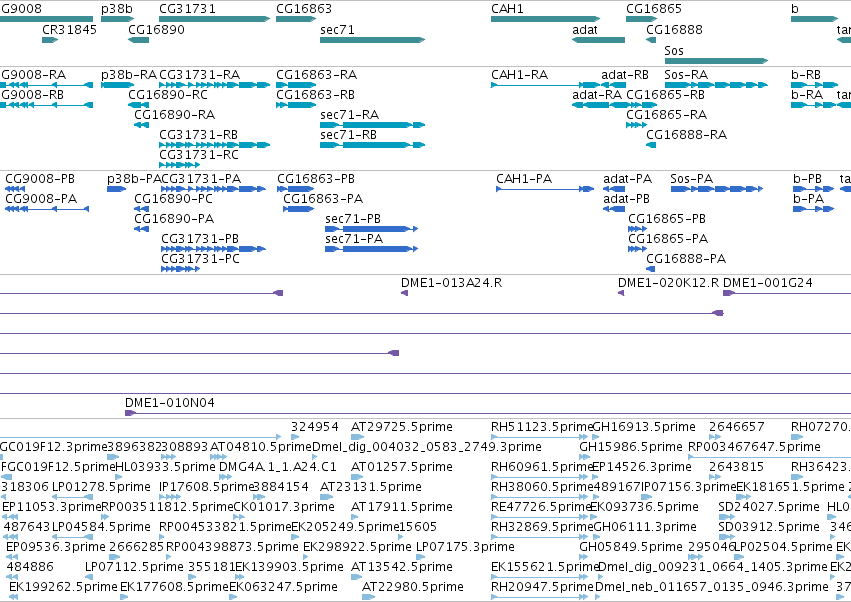
Task: Select EST LP07112.5prime
Action: click(134, 566)
